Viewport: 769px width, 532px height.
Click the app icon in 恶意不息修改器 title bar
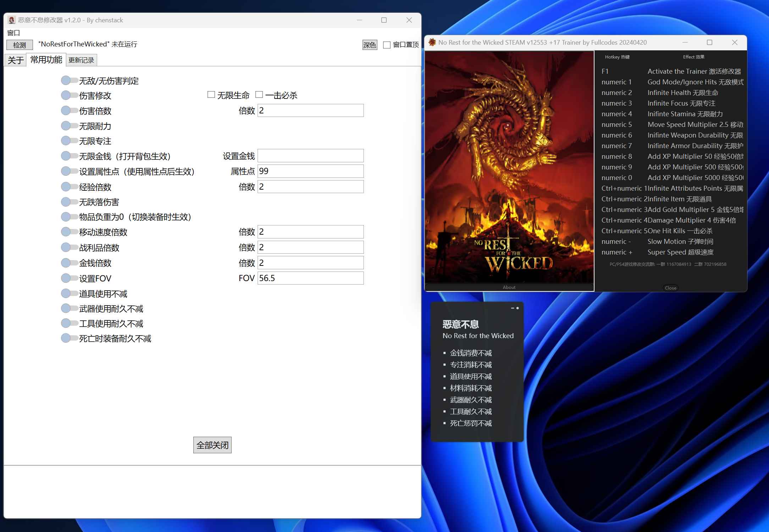[11, 20]
